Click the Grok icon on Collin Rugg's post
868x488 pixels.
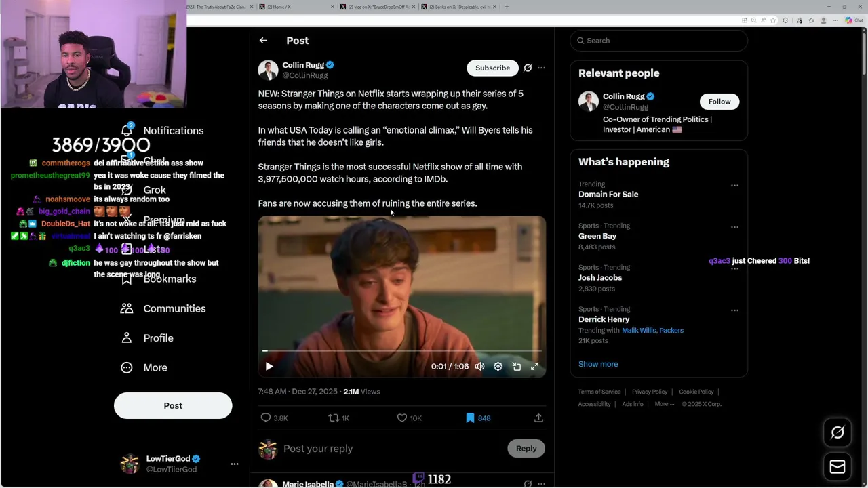tap(528, 68)
